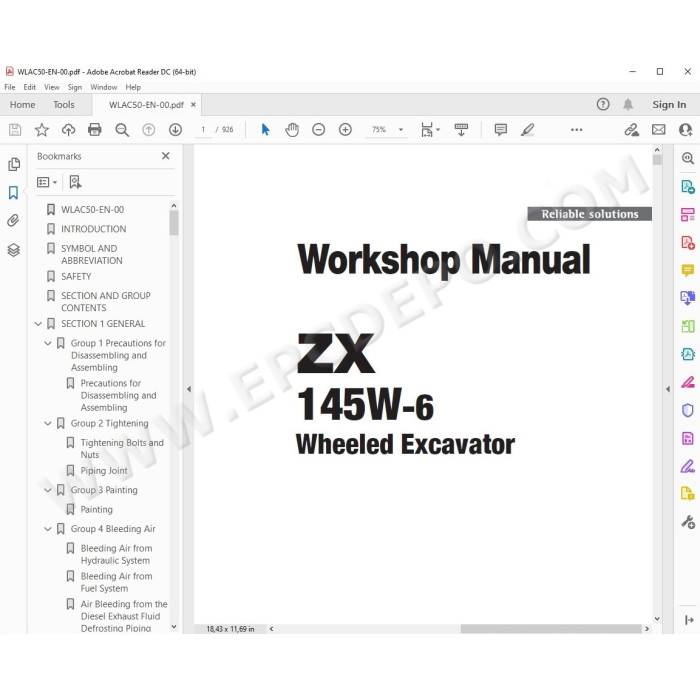Open the Find text search tool
Viewport: 700px width, 700px height.
click(122, 129)
